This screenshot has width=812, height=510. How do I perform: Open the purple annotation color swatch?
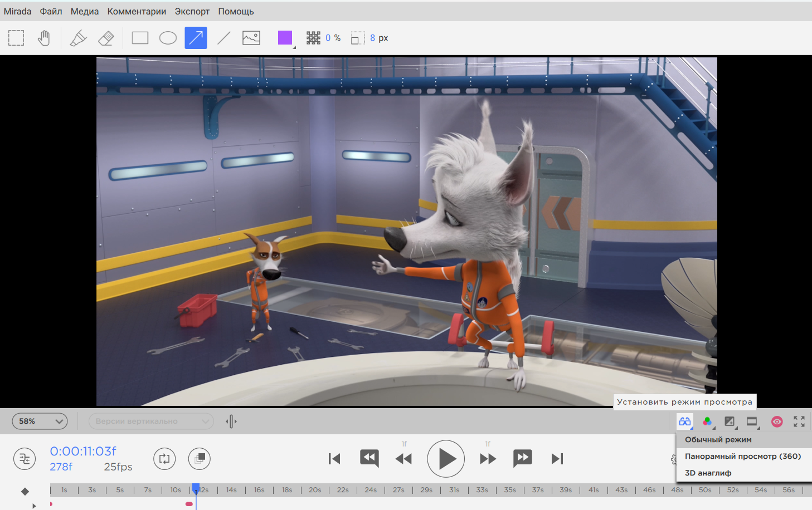[x=285, y=38]
